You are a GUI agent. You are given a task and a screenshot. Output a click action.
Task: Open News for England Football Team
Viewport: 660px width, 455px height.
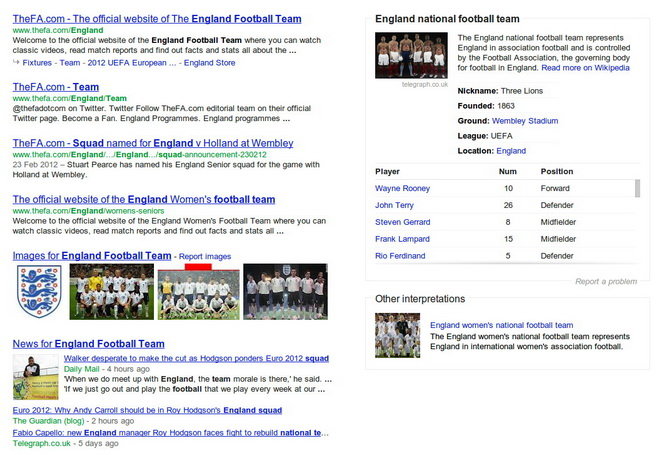[88, 344]
